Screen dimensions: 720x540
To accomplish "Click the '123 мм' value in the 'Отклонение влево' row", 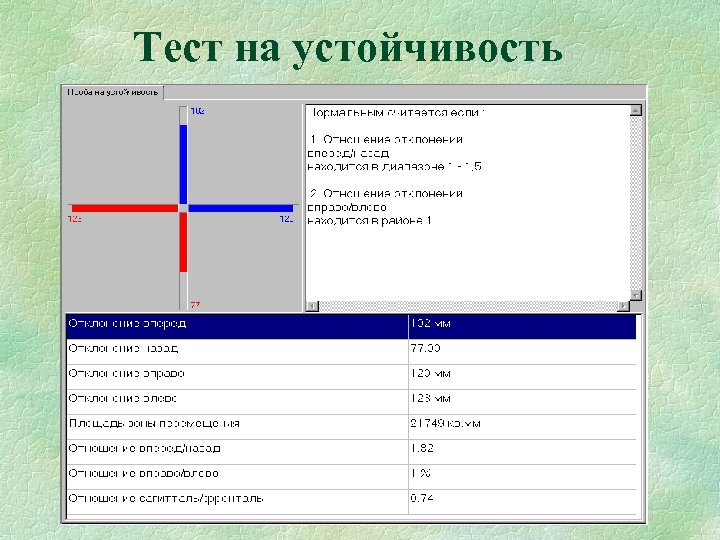I will [430, 398].
